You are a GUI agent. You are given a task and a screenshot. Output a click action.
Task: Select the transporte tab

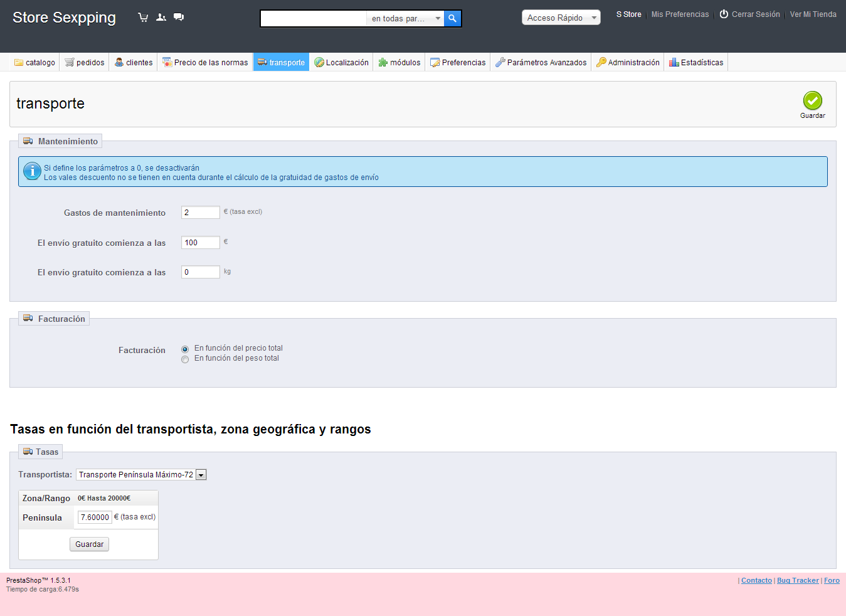tap(281, 62)
